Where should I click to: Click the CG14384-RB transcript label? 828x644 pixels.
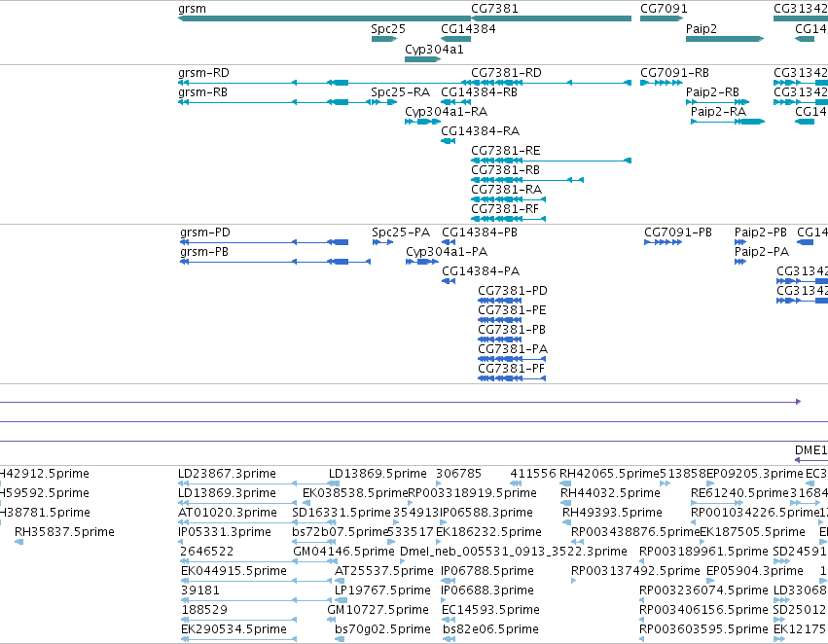pyautogui.click(x=479, y=92)
